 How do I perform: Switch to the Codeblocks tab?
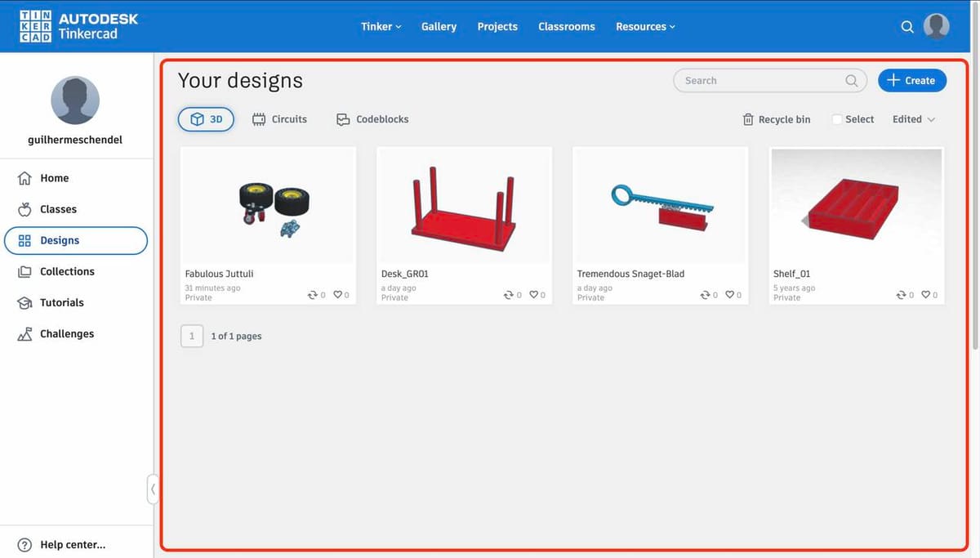pos(372,119)
